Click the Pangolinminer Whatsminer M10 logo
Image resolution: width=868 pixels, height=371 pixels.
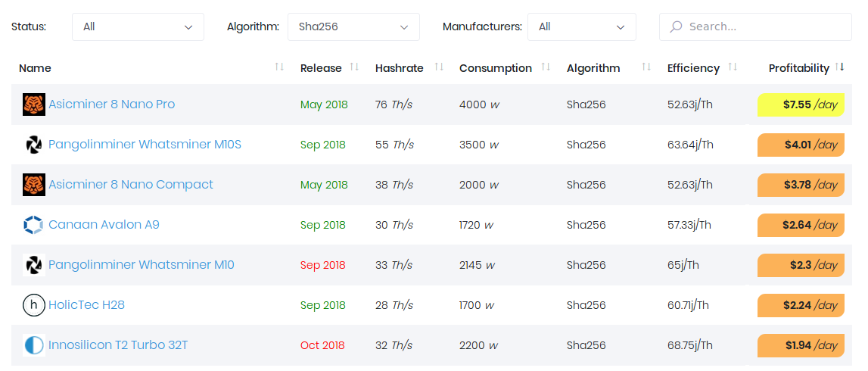pyautogui.click(x=34, y=265)
